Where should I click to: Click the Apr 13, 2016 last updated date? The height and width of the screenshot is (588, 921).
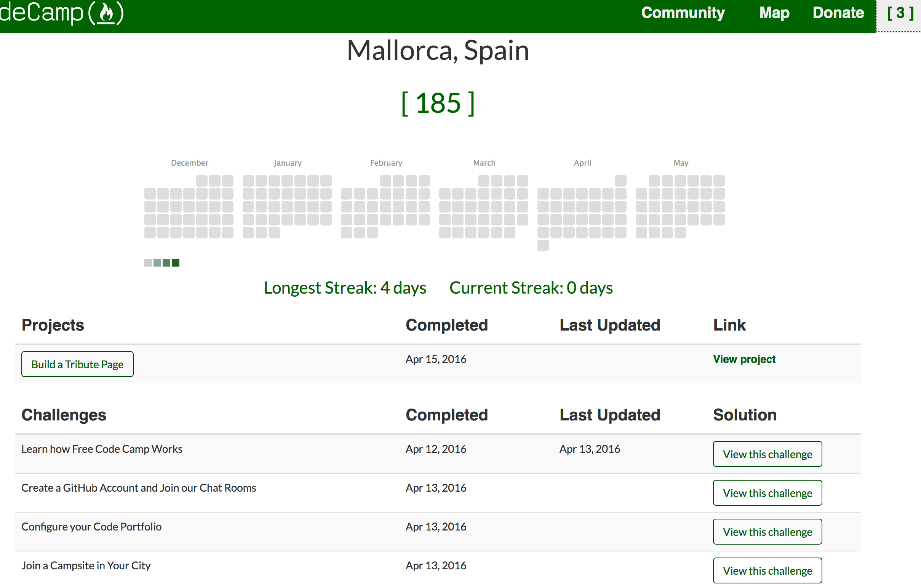590,449
